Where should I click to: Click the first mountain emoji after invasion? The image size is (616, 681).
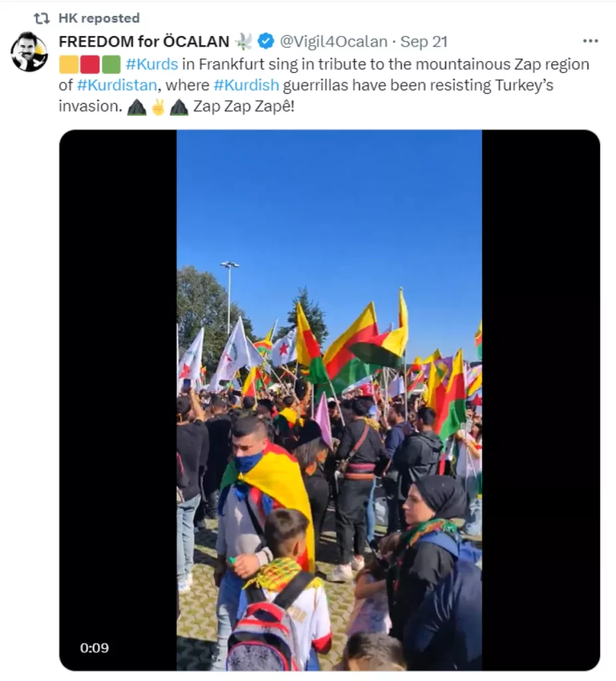[x=137, y=107]
